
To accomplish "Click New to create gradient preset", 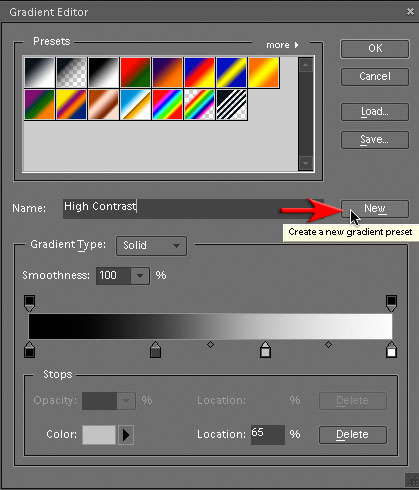I will (375, 209).
